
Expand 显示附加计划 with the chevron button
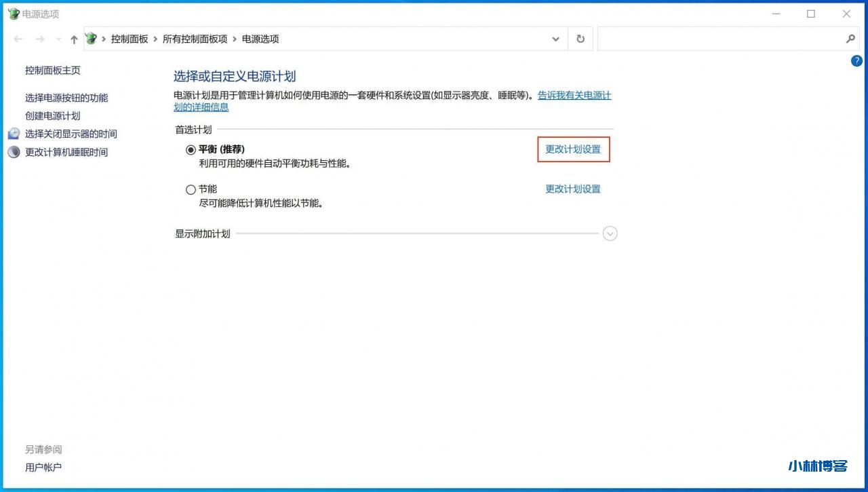pos(610,234)
